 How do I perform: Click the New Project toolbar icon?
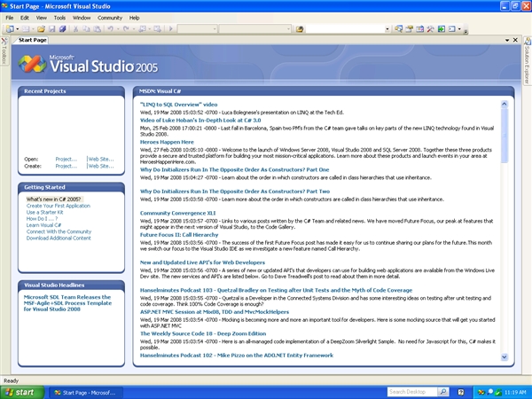click(x=10, y=29)
